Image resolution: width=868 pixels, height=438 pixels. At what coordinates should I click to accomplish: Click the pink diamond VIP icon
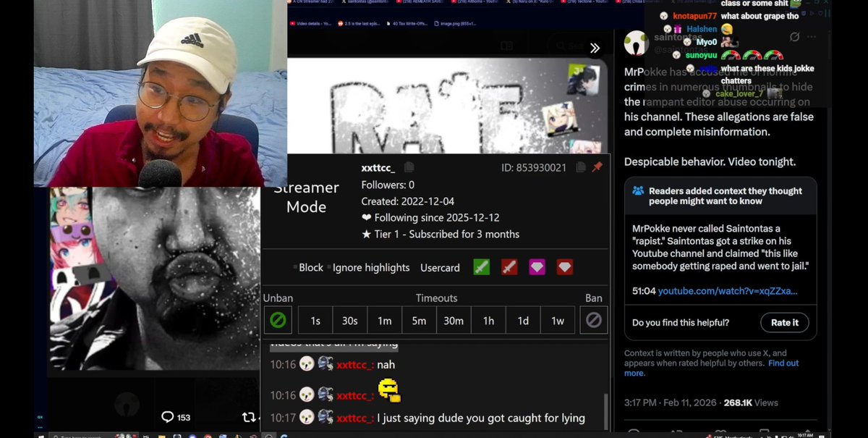click(x=537, y=267)
